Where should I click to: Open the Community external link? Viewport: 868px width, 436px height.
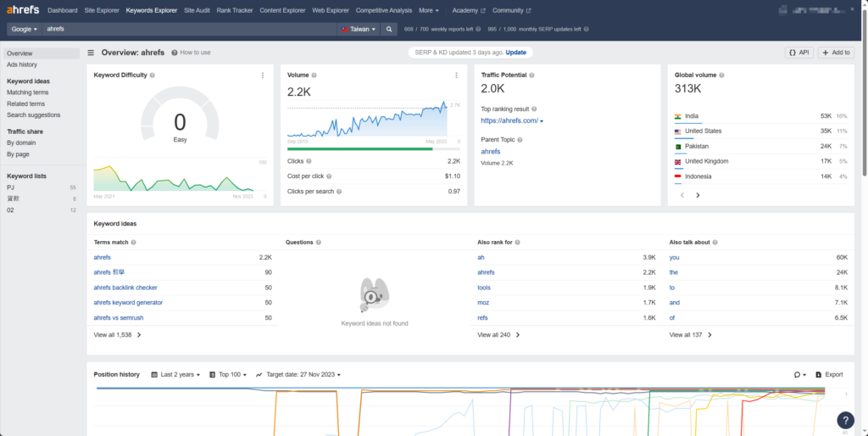click(x=511, y=10)
